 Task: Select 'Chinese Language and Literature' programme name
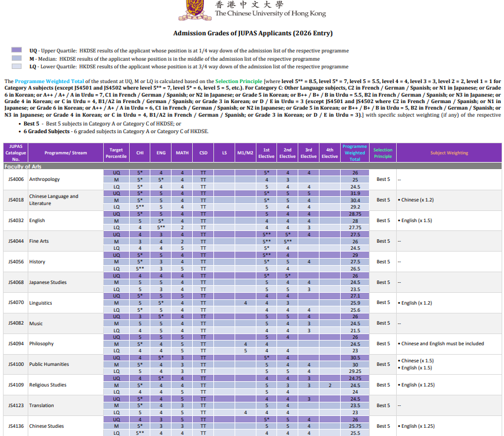click(x=54, y=200)
